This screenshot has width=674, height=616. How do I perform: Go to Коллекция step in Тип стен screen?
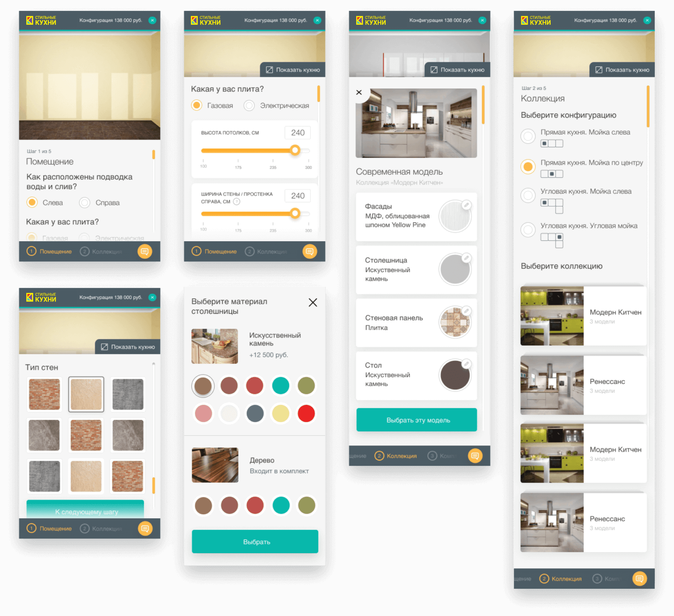point(101,528)
